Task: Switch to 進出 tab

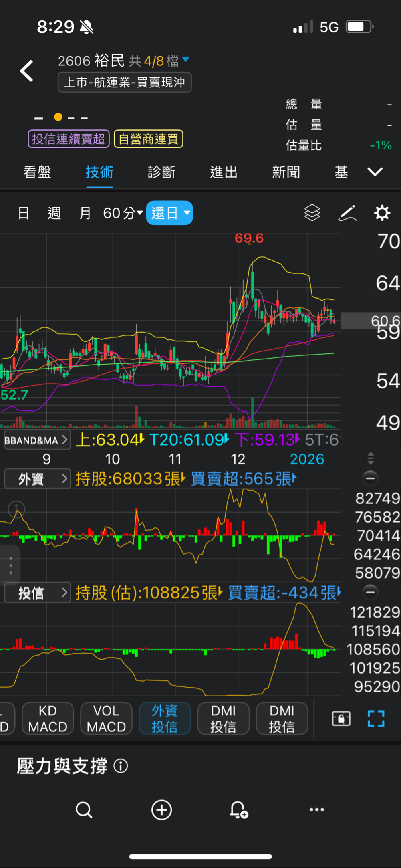Action: [x=224, y=172]
